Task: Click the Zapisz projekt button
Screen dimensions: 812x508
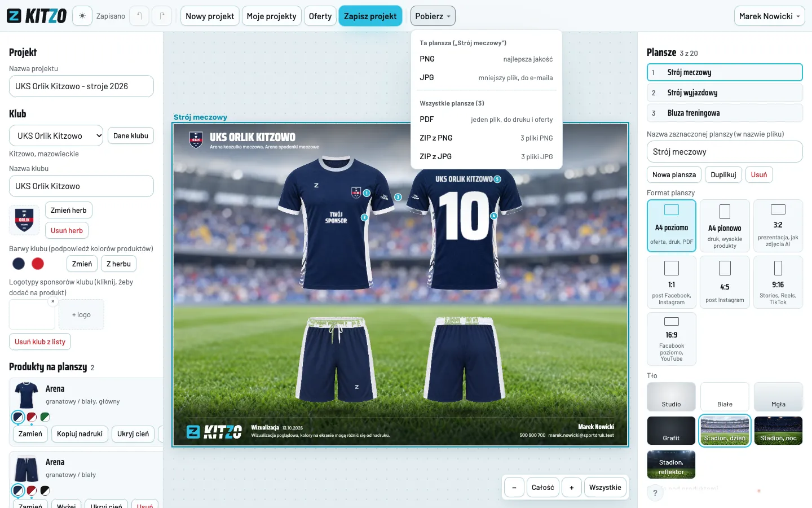Action: point(370,16)
